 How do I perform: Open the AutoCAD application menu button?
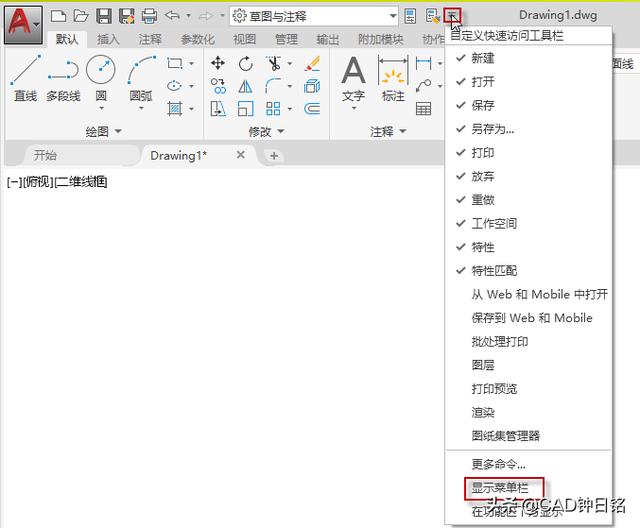(x=23, y=24)
